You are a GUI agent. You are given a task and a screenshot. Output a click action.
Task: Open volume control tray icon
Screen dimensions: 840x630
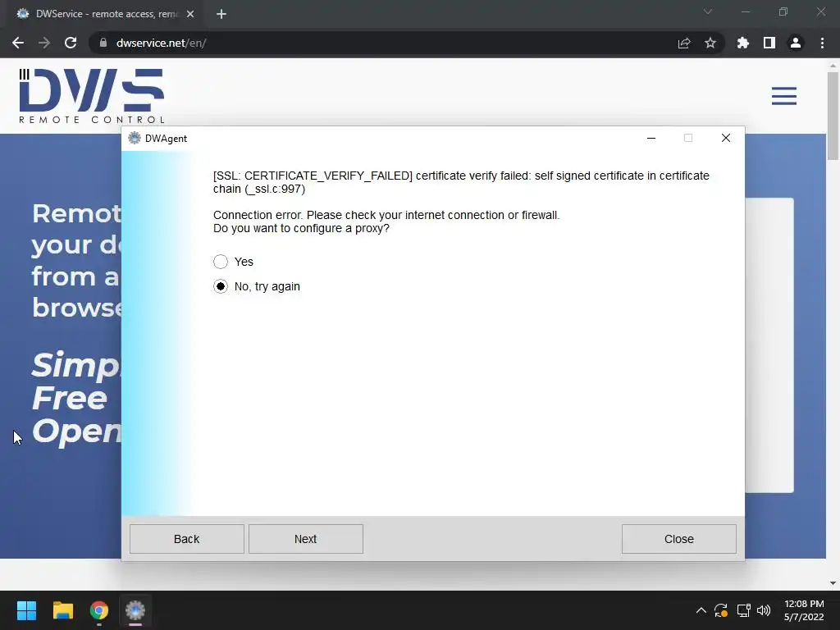764,610
